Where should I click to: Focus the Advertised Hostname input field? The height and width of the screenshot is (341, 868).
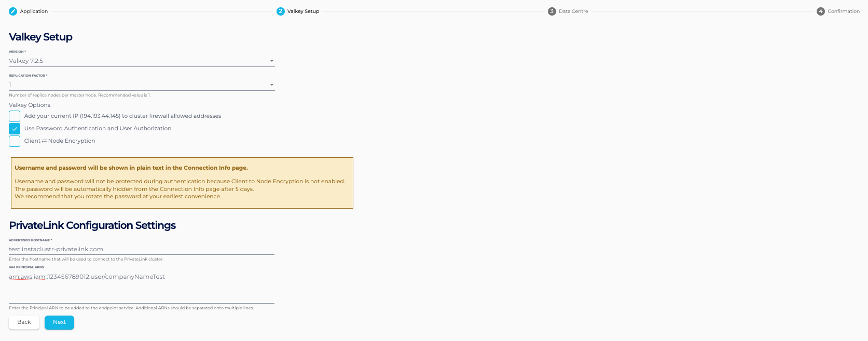click(141, 249)
